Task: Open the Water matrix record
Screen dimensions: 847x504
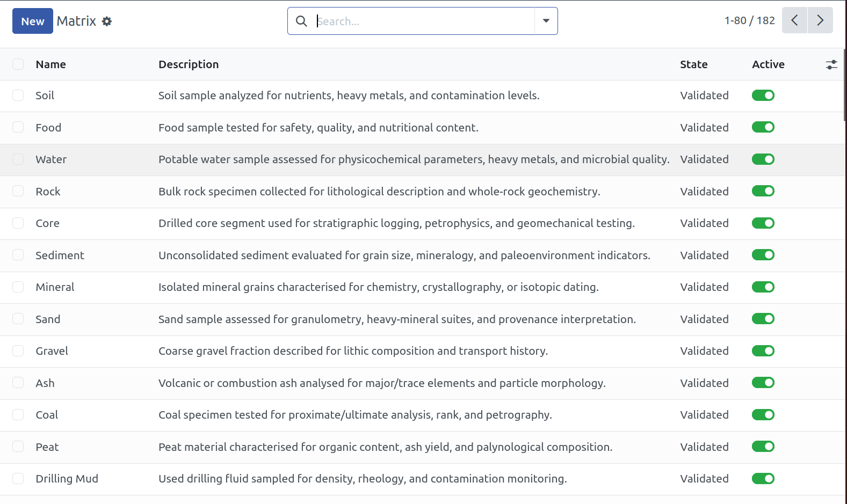Action: (51, 159)
